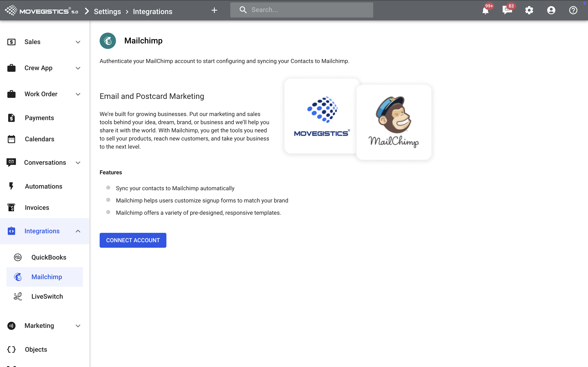
Task: Click the Movegistics logo in header
Action: click(x=41, y=11)
